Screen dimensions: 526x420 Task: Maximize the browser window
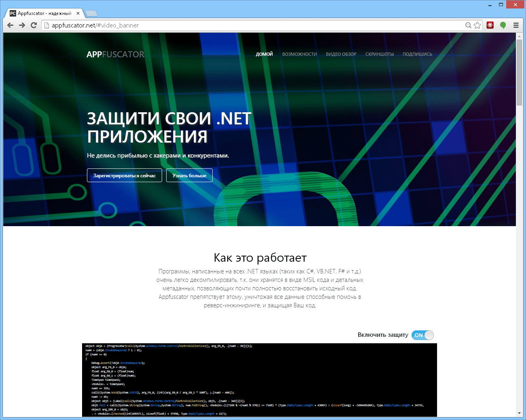501,5
